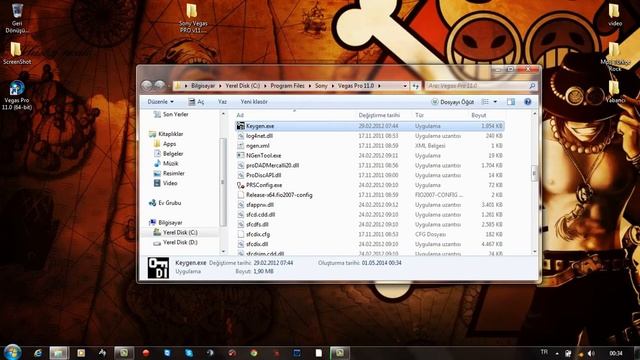Click the navigation pane vertical scrollbar
Screen dimensions: 640x360
click(x=223, y=182)
